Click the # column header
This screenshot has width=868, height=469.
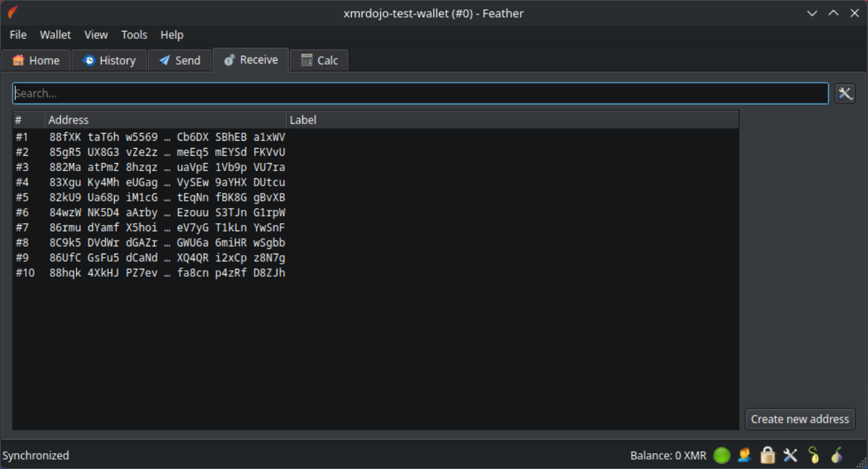(x=29, y=120)
